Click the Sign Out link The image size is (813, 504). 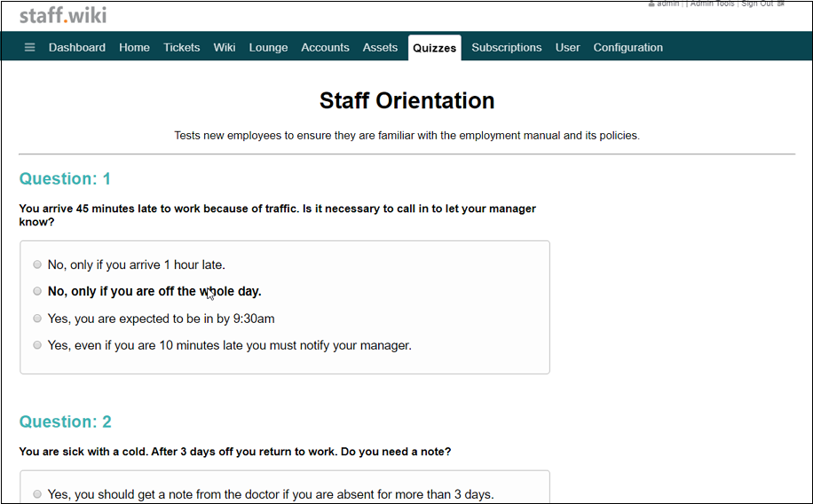[x=757, y=4]
